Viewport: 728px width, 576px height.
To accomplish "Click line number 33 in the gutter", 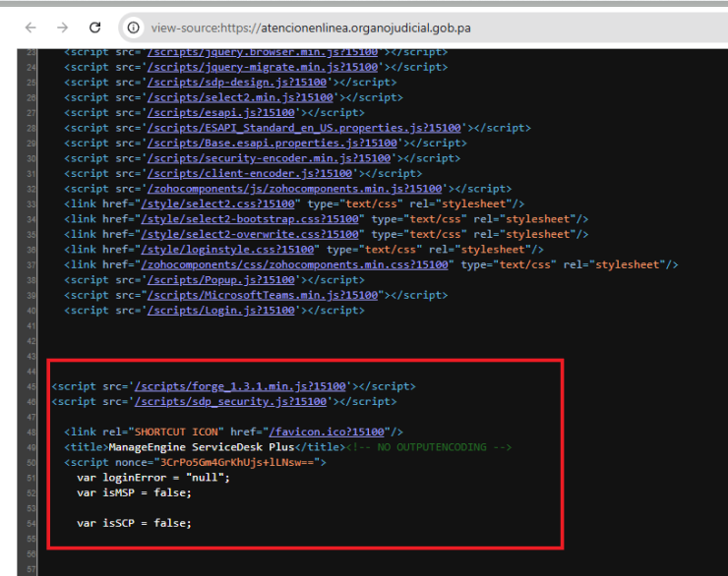I will point(31,204).
